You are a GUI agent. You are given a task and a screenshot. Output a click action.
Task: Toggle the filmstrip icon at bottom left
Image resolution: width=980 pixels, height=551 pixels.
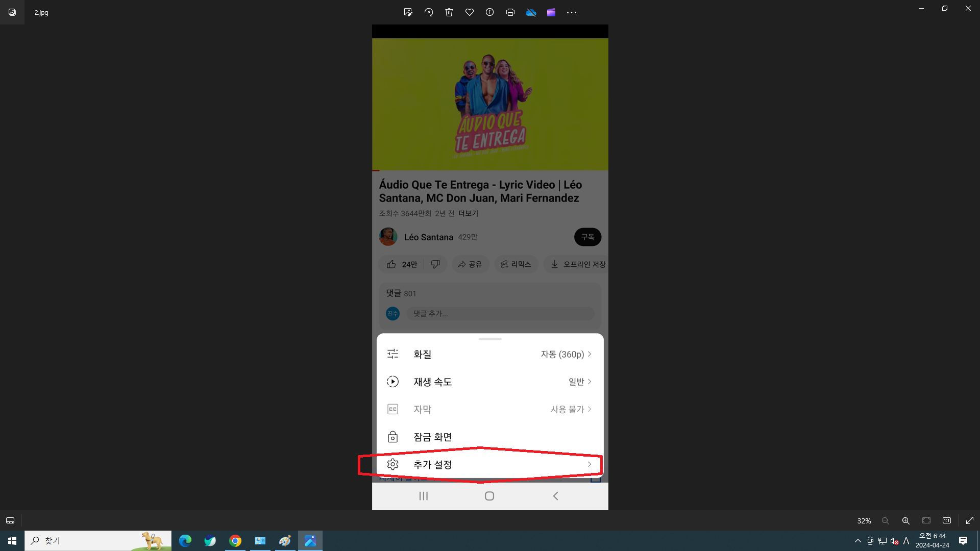click(x=10, y=520)
